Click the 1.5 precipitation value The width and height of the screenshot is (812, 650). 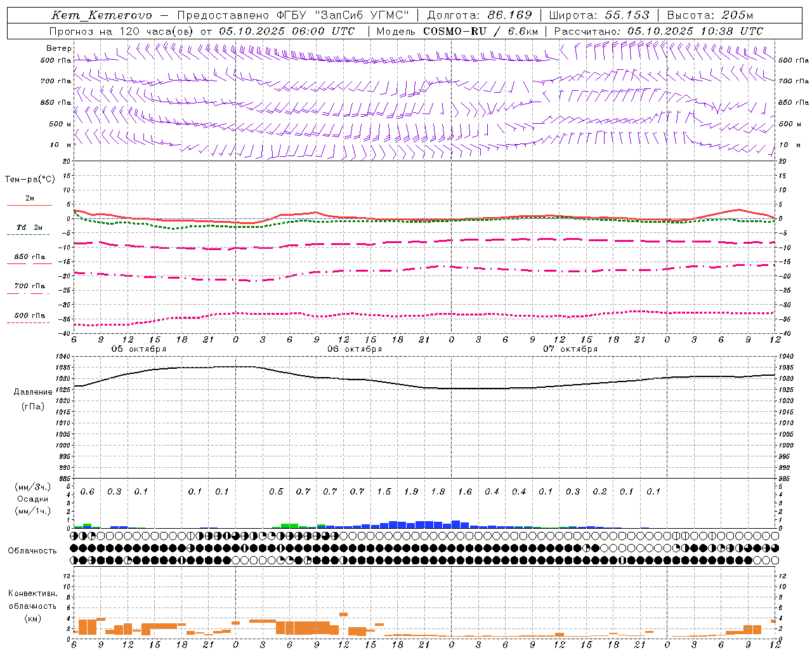point(384,492)
